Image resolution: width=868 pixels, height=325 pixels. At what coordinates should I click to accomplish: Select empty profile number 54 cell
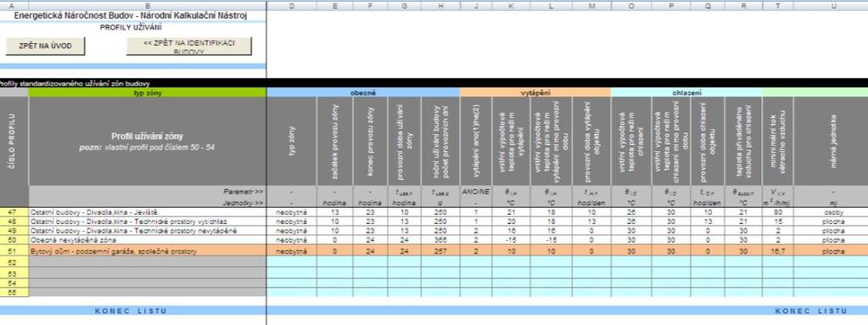[14, 283]
